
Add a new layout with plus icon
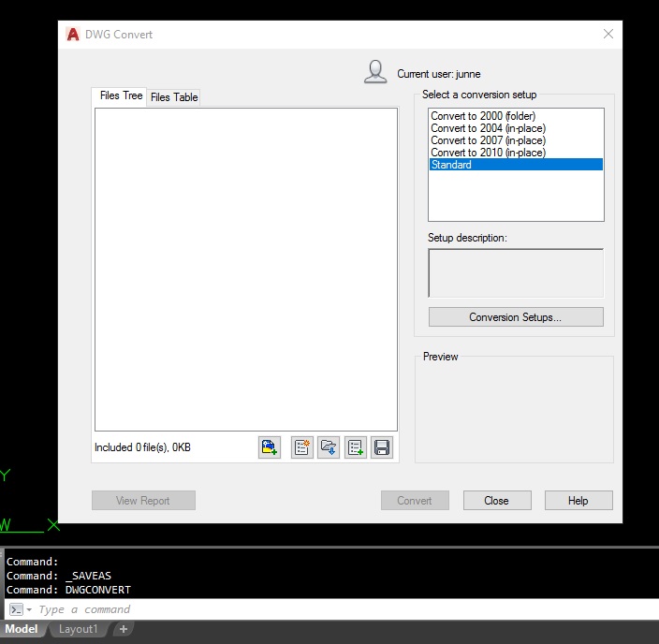[124, 629]
